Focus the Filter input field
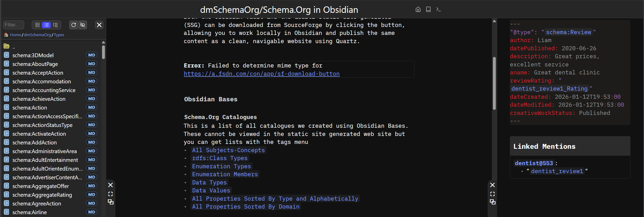This screenshot has height=217, width=644. pyautogui.click(x=14, y=25)
